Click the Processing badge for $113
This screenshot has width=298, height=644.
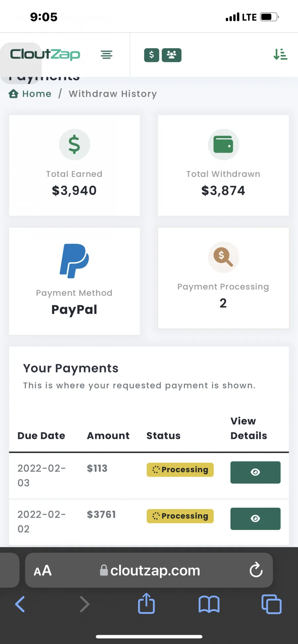point(180,470)
